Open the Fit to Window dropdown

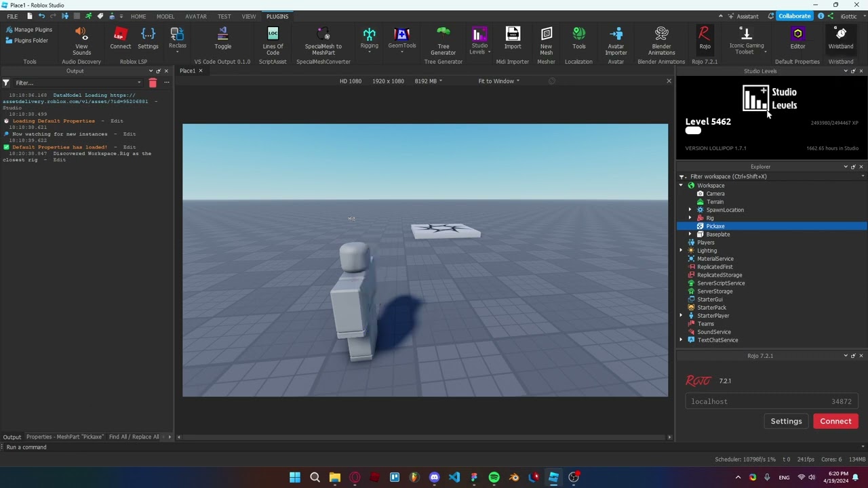pos(498,81)
